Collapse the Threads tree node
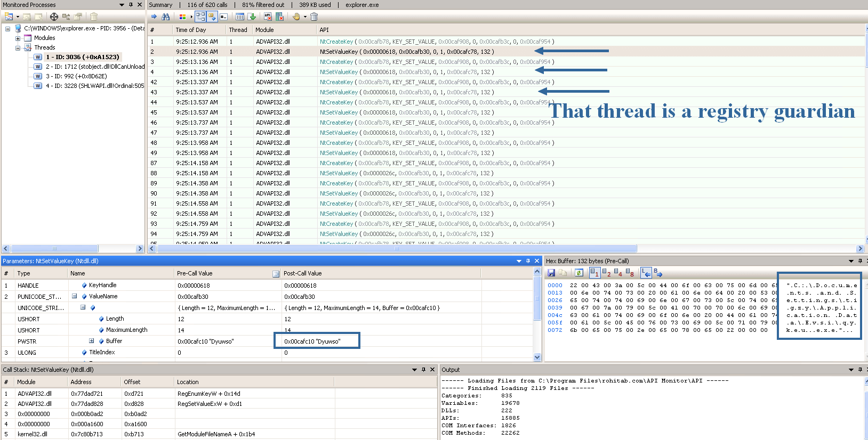 click(x=18, y=48)
